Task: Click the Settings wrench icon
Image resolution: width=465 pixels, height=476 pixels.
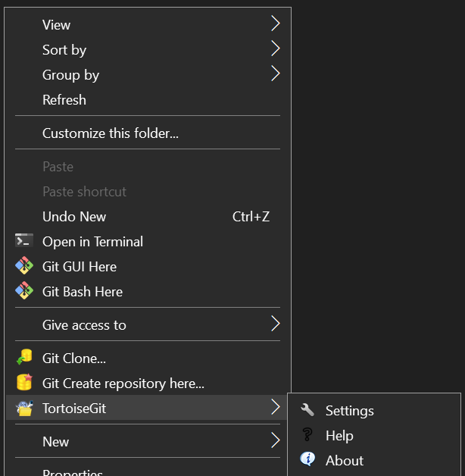Action: point(307,410)
